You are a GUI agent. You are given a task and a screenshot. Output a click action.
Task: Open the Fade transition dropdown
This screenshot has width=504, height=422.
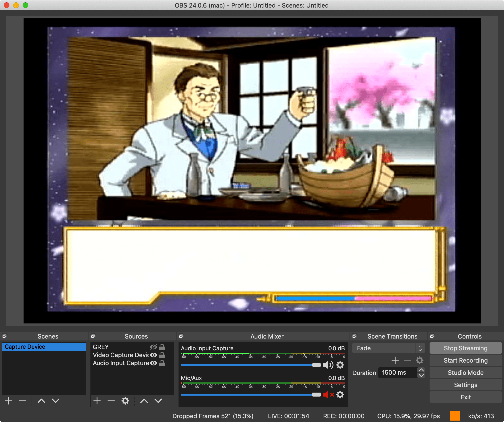coord(388,348)
